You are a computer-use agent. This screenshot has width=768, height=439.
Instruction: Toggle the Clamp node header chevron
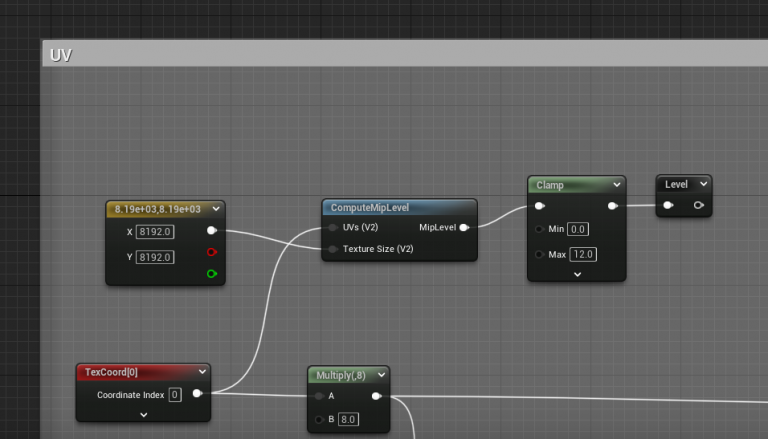617,185
